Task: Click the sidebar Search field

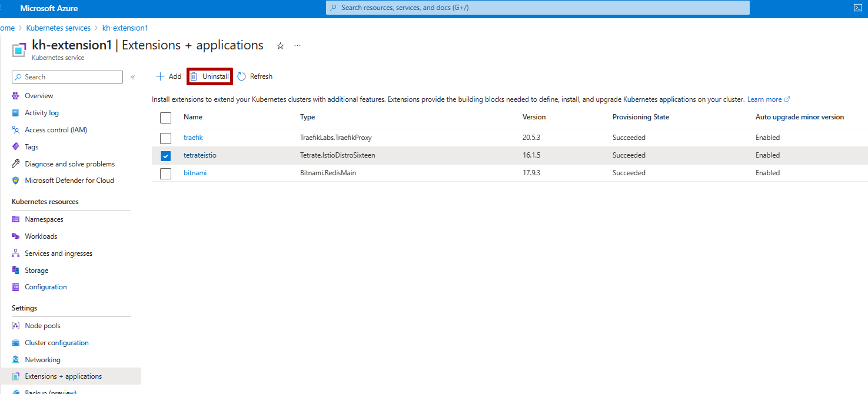Action: [67, 77]
